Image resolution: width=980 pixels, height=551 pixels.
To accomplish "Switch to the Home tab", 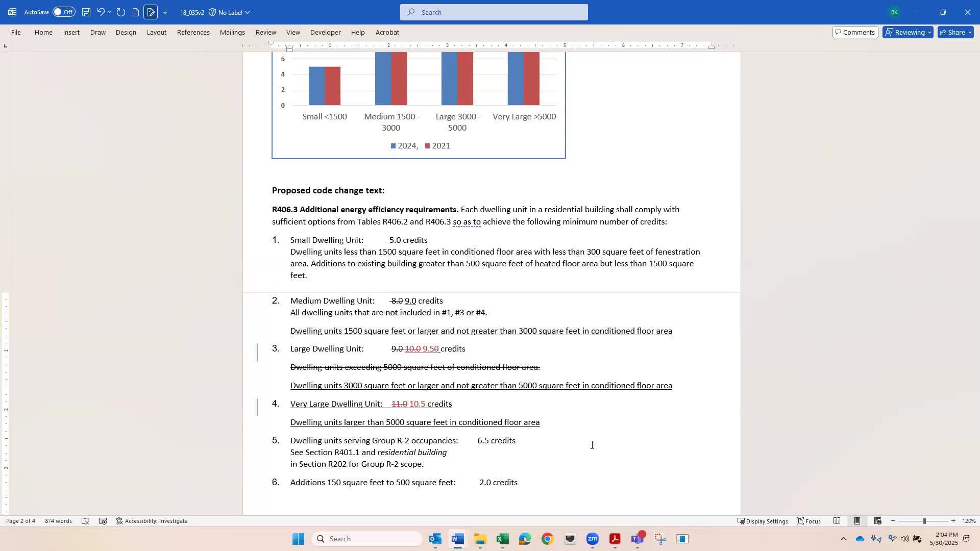I will [x=43, y=32].
